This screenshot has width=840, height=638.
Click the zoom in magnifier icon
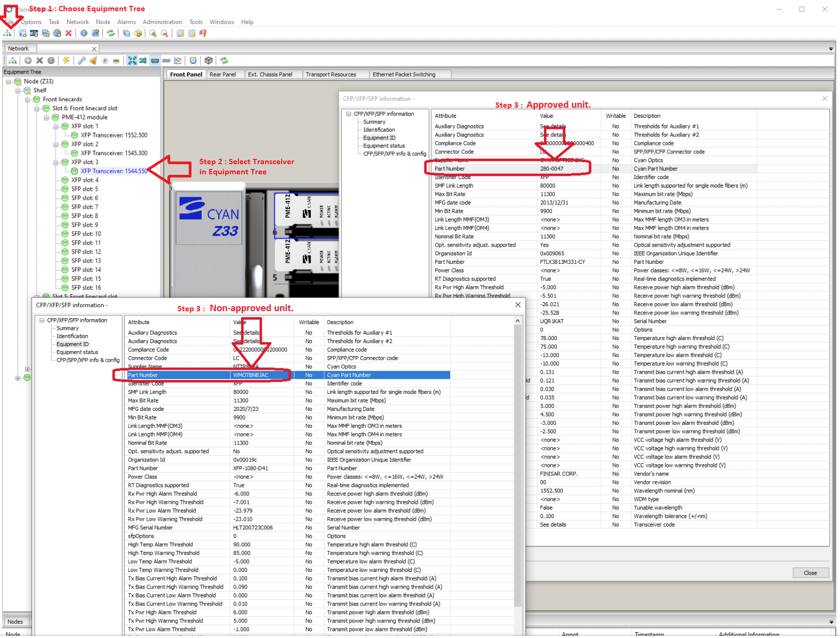click(153, 33)
